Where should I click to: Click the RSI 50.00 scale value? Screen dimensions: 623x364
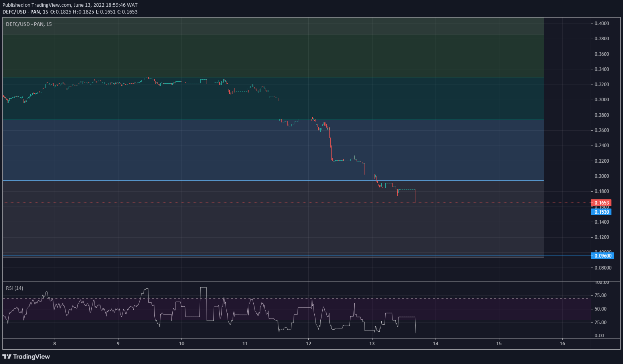coord(600,309)
